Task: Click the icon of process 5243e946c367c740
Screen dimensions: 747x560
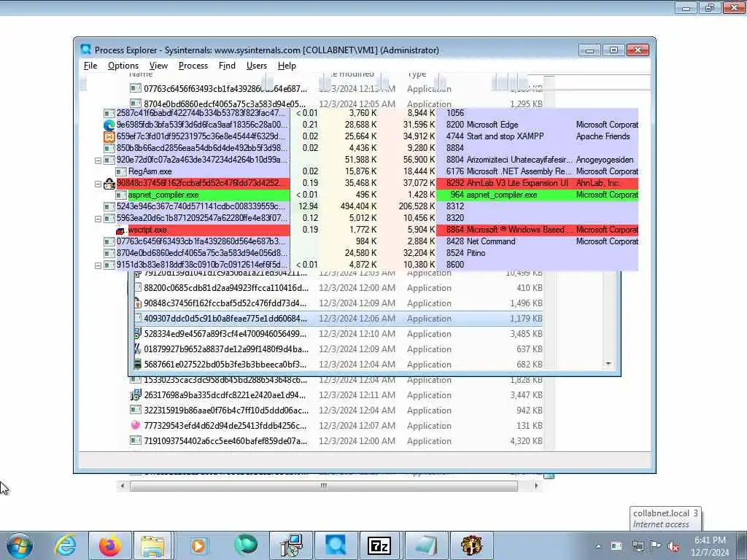Action: click(x=109, y=206)
